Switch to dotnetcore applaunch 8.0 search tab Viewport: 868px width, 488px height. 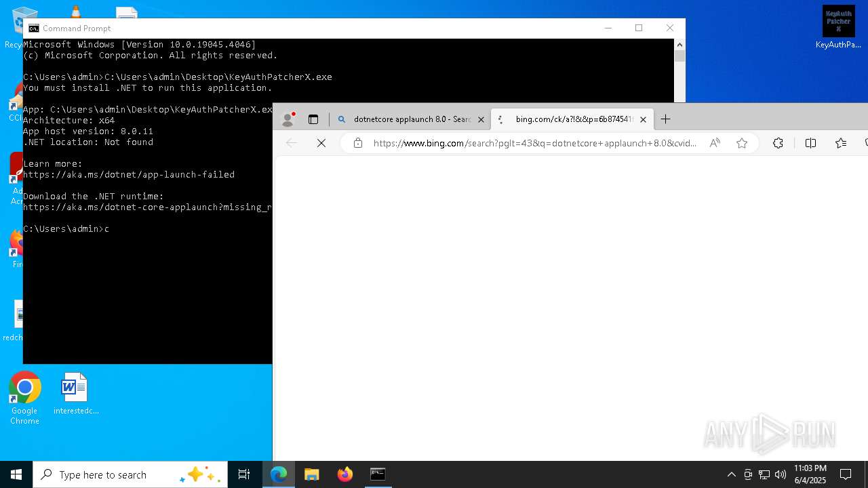412,119
